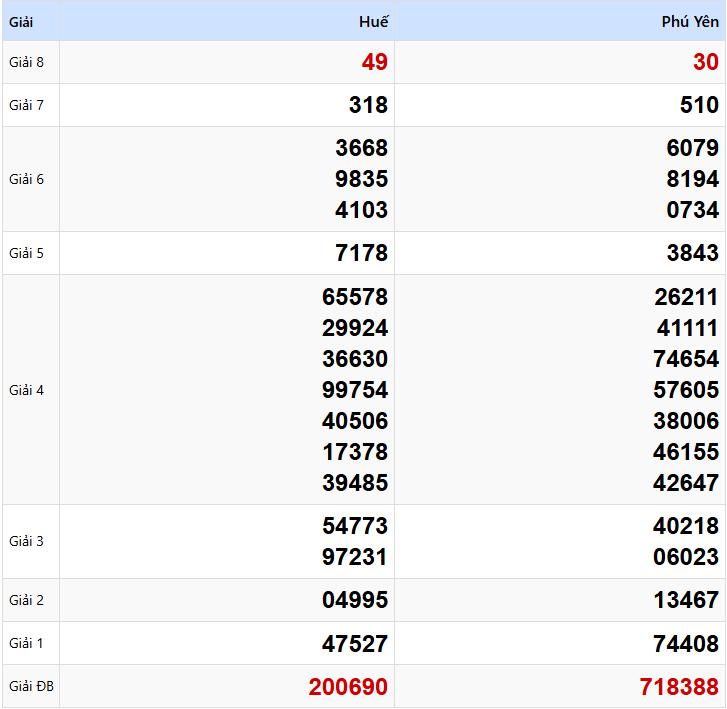Viewport: 727px width, 709px height.
Task: Select the Giải 5 row label
Action: (26, 253)
